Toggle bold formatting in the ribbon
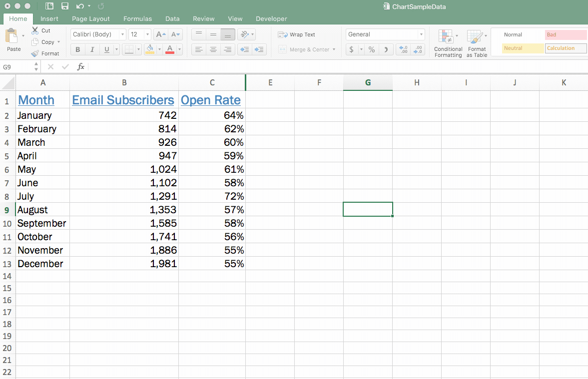 point(77,49)
